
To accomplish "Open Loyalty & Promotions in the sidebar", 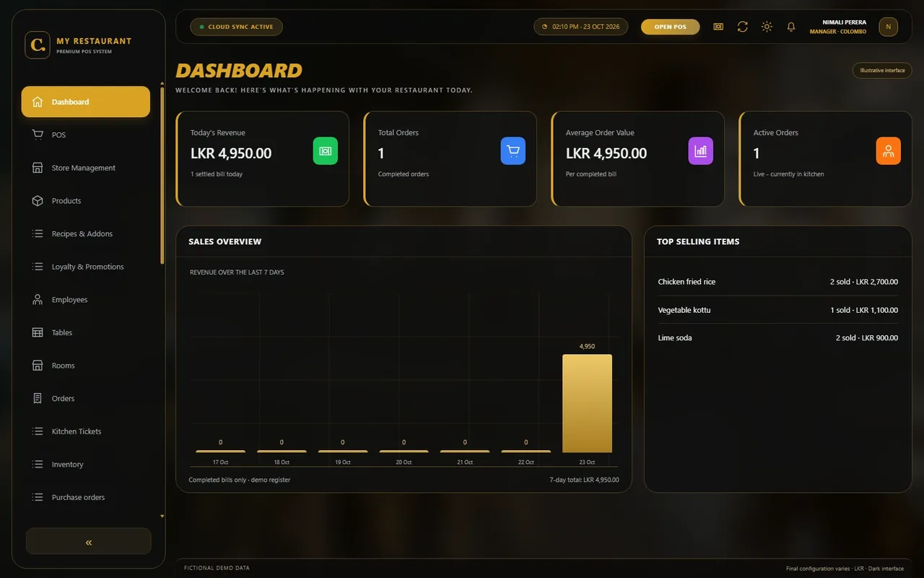I will (86, 267).
